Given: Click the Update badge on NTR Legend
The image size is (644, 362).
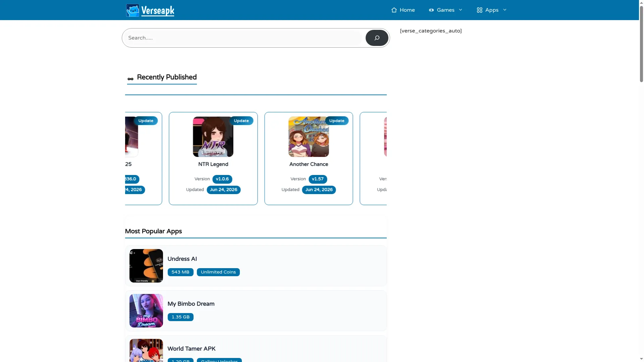Looking at the screenshot, I should tap(241, 121).
